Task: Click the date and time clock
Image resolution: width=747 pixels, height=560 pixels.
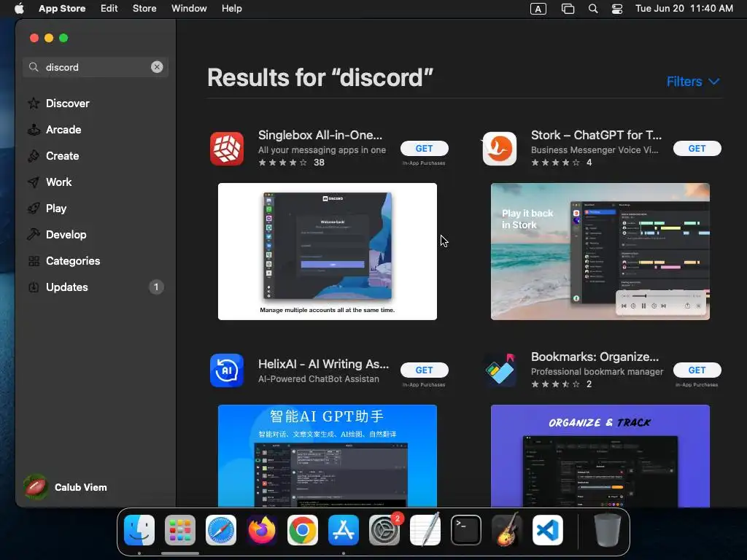Action: tap(684, 9)
